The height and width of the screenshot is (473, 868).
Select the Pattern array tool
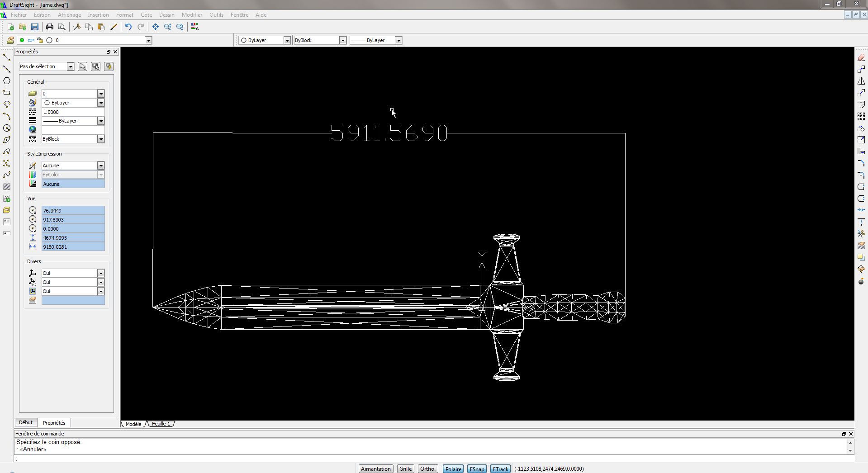pyautogui.click(x=861, y=116)
